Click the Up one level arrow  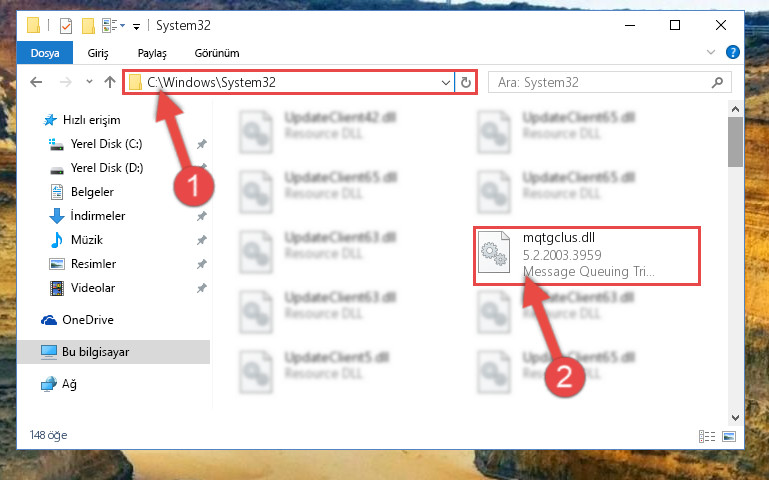(x=110, y=82)
